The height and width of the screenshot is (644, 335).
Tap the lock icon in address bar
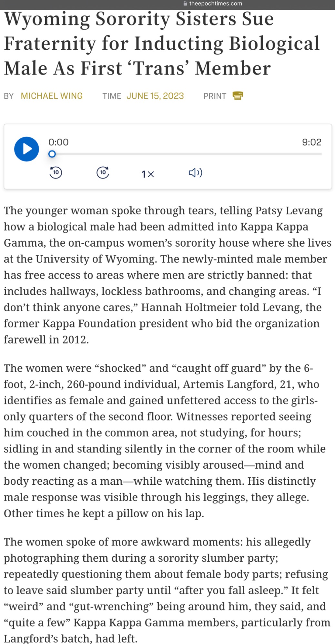tap(185, 4)
